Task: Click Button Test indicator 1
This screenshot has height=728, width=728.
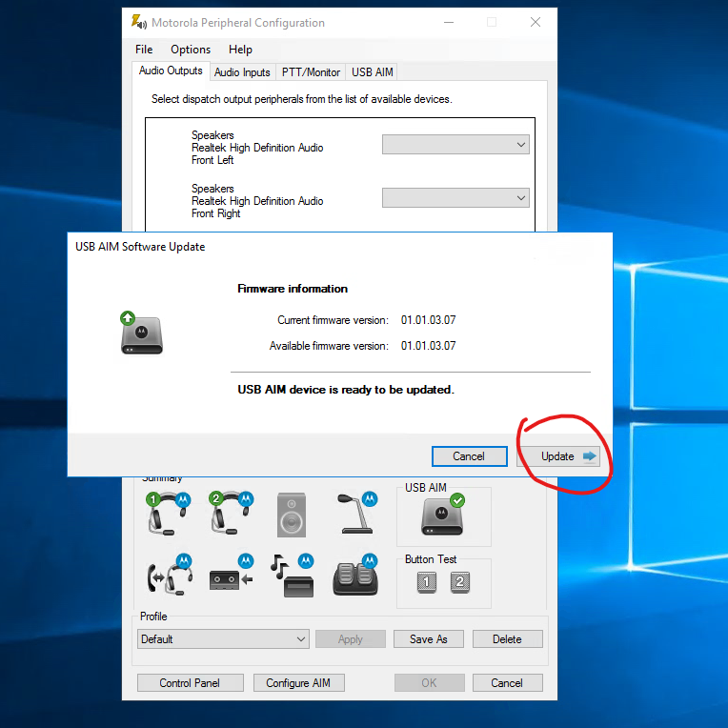Action: [427, 582]
